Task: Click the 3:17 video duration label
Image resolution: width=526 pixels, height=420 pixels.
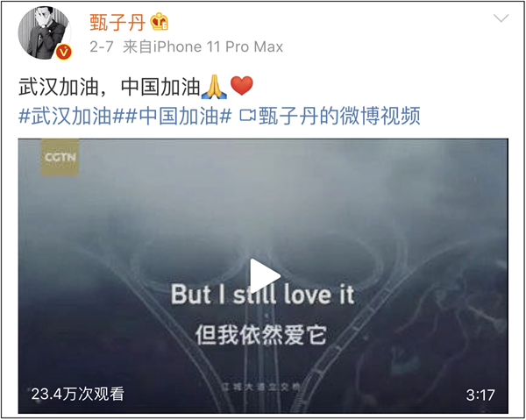Action: click(480, 395)
